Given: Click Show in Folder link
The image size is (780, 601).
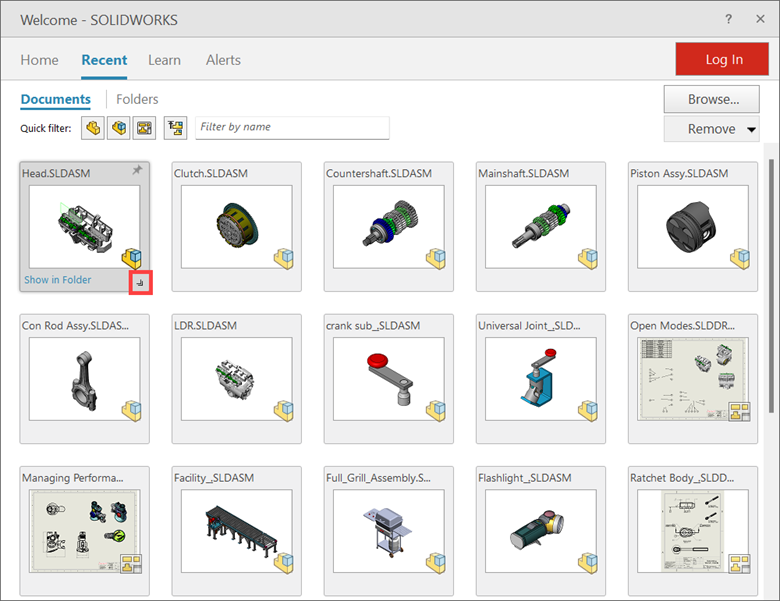Looking at the screenshot, I should pos(58,280).
